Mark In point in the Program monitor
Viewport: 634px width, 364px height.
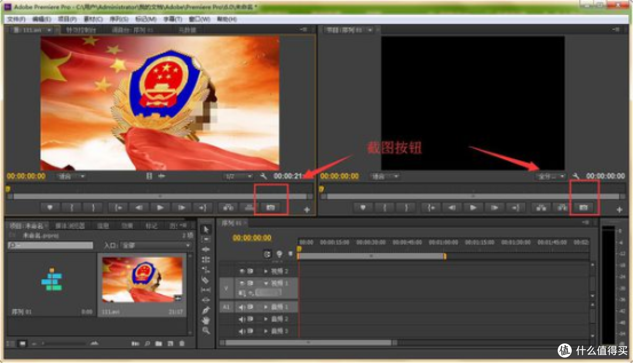(384, 207)
